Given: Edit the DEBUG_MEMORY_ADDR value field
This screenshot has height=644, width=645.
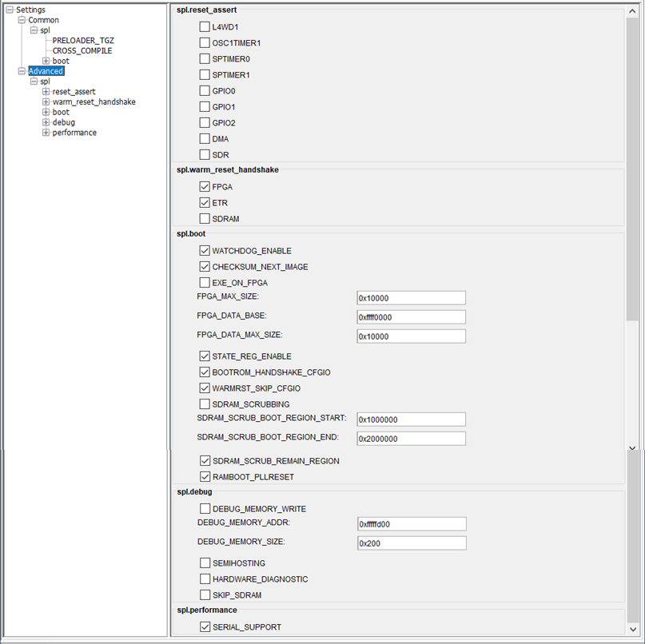Looking at the screenshot, I should click(x=412, y=524).
